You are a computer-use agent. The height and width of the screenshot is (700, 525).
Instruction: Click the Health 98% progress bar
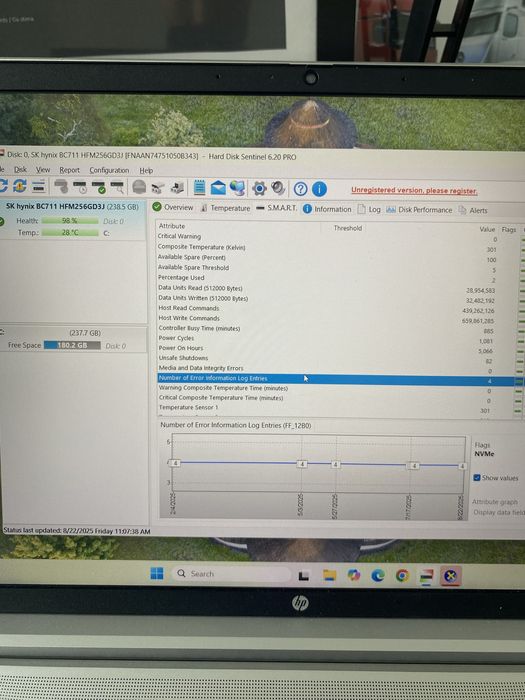tap(70, 221)
